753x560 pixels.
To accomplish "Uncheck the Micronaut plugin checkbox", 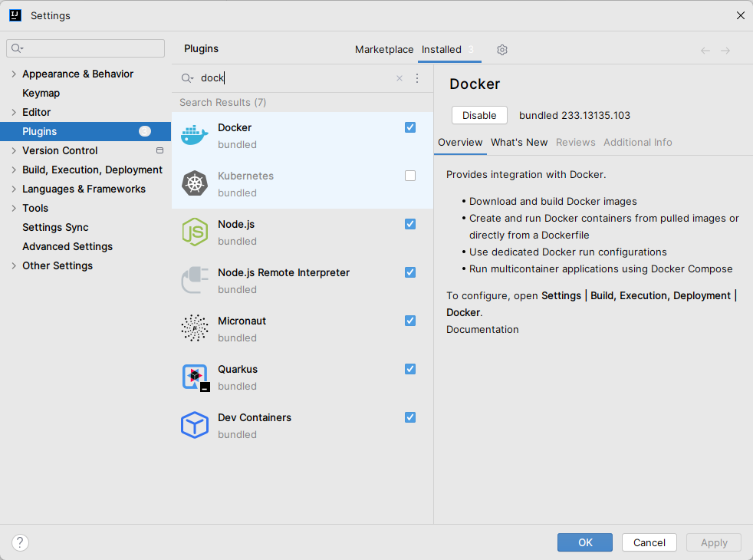I will tap(410, 321).
